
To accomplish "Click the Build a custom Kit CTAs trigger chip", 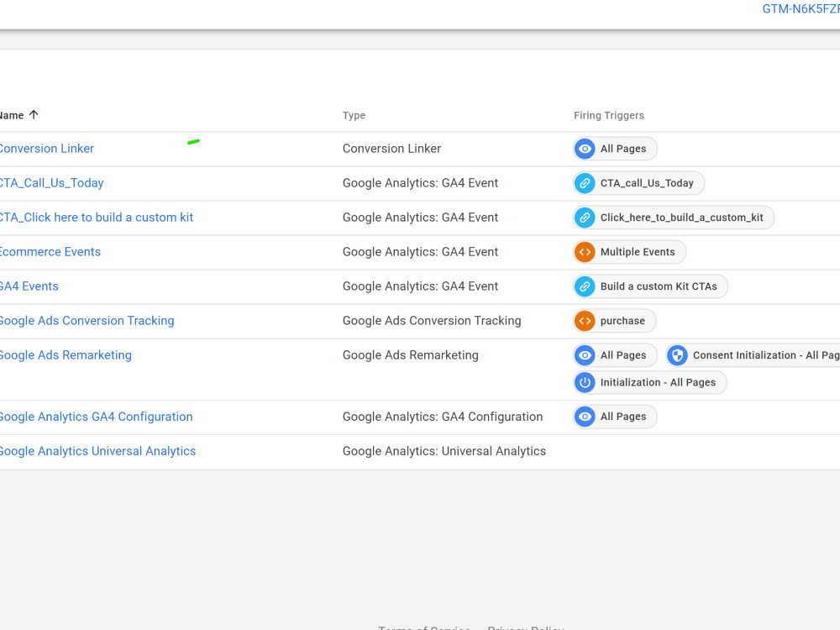I will [x=650, y=286].
